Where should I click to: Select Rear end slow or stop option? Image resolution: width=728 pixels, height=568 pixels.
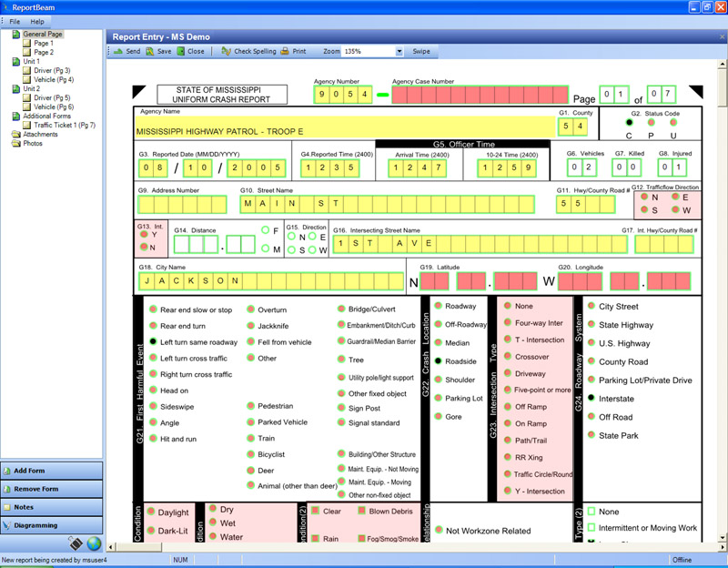[x=153, y=309]
